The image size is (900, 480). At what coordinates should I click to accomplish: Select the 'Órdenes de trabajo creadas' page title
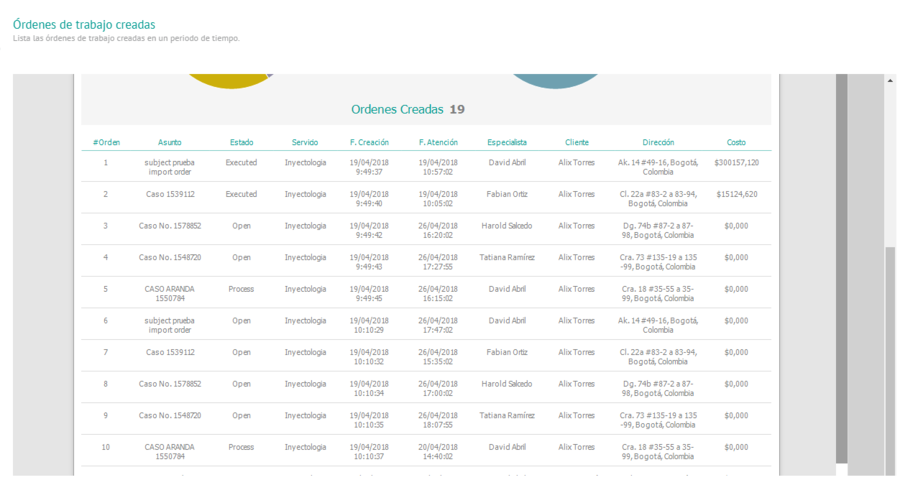click(84, 25)
